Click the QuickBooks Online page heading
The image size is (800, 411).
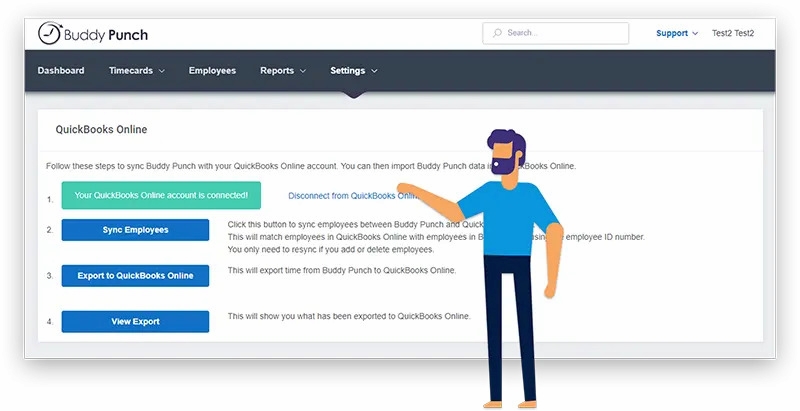[x=101, y=130]
